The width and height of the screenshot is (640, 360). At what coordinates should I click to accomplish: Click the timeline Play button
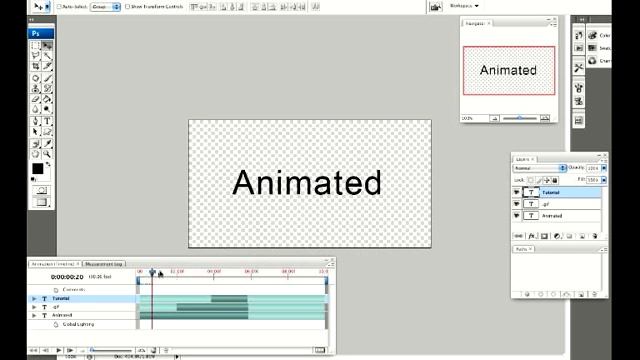coord(59,350)
